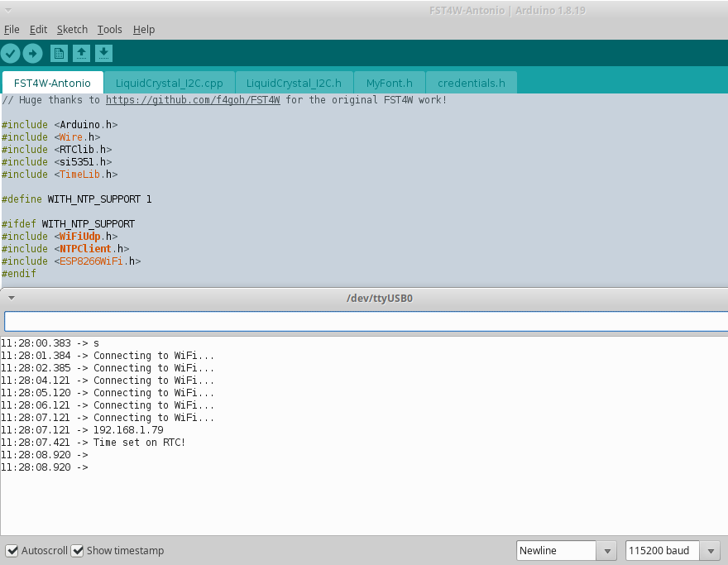Image resolution: width=728 pixels, height=565 pixels.
Task: Click the 11:28:04.121 Connecting to WiFi line
Action: pos(108,381)
